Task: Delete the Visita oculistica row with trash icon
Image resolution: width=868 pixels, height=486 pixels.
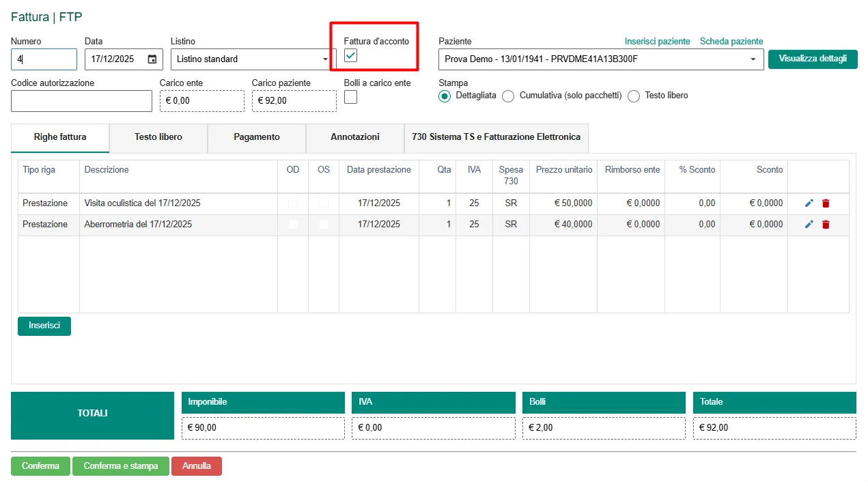Action: click(826, 203)
